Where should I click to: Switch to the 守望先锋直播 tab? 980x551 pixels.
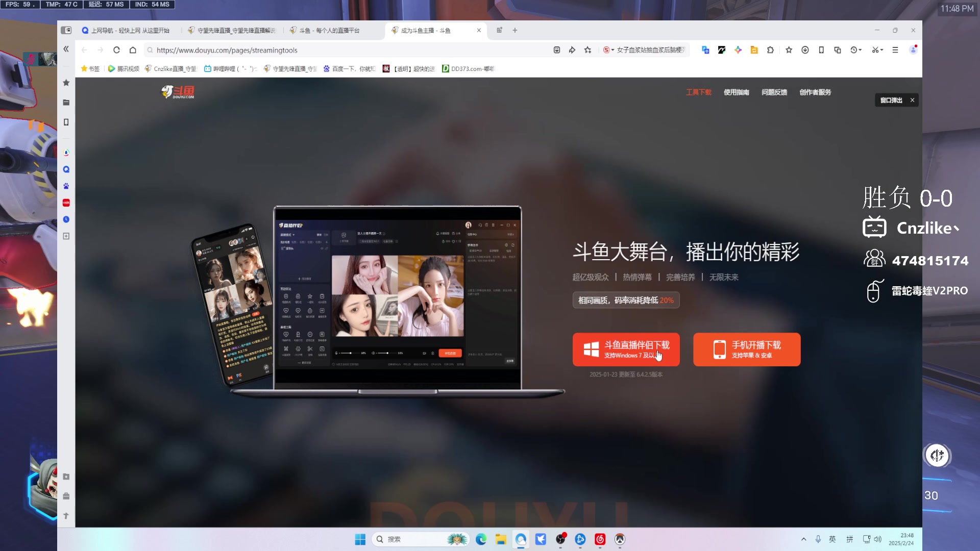click(232, 31)
